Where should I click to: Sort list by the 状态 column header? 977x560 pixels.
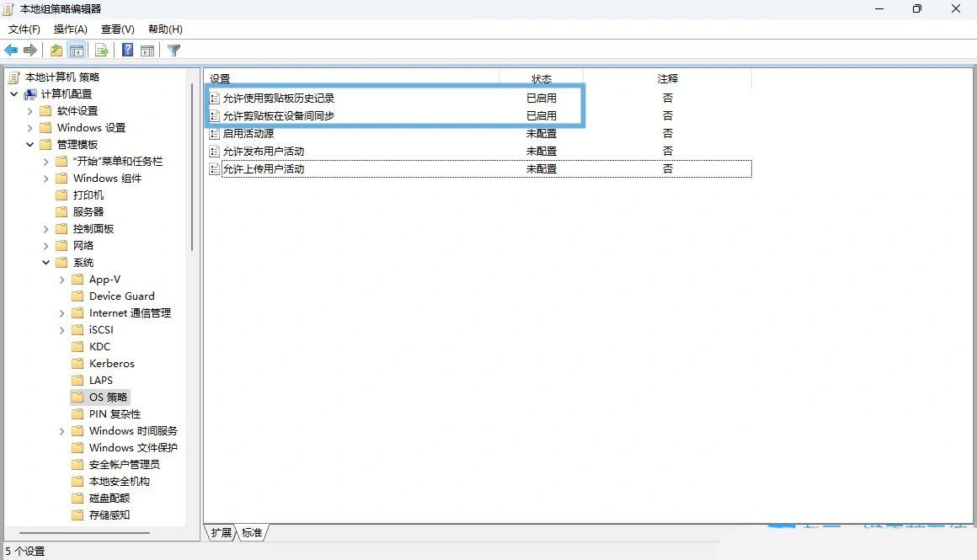click(542, 78)
